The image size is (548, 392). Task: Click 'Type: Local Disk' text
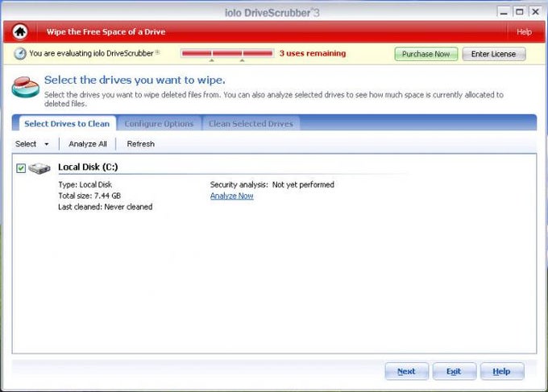85,184
